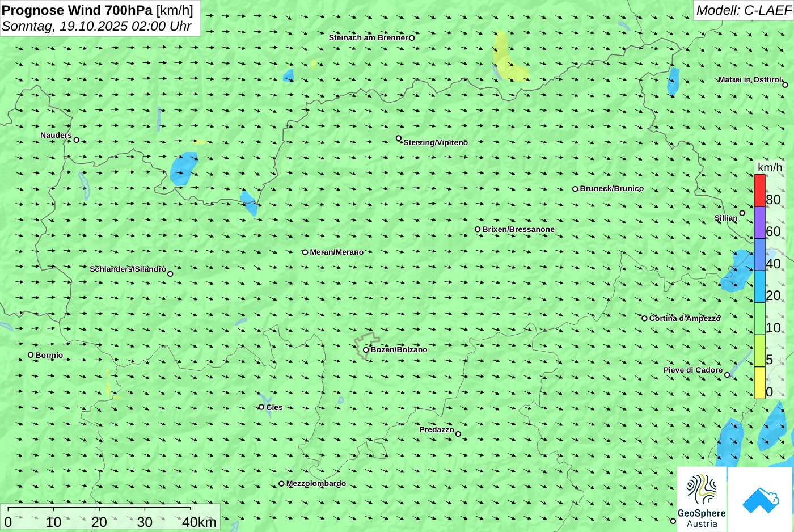Click the Pieve di Cadore marker circle
Screen dimensions: 794x532
pos(727,375)
